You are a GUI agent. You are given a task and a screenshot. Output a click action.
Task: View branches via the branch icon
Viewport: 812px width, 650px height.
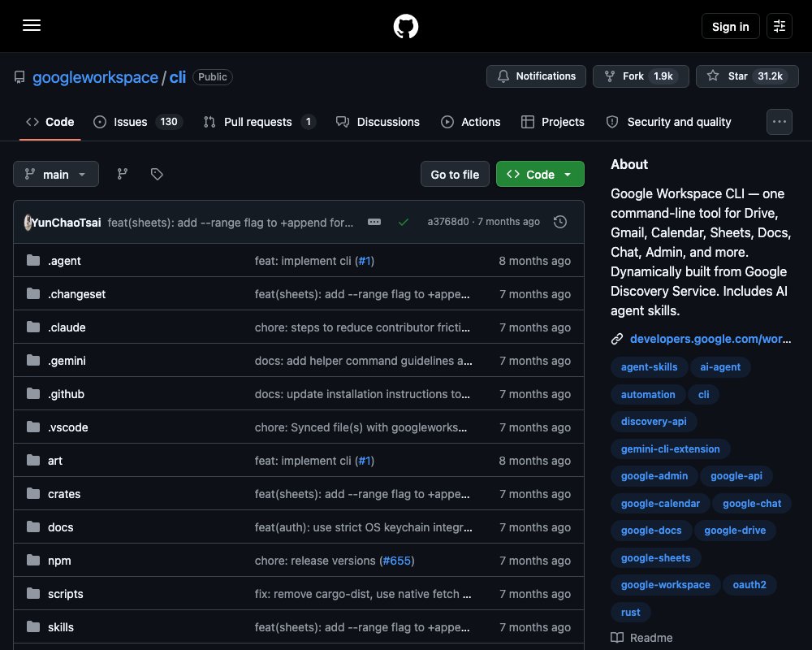pyautogui.click(x=123, y=174)
